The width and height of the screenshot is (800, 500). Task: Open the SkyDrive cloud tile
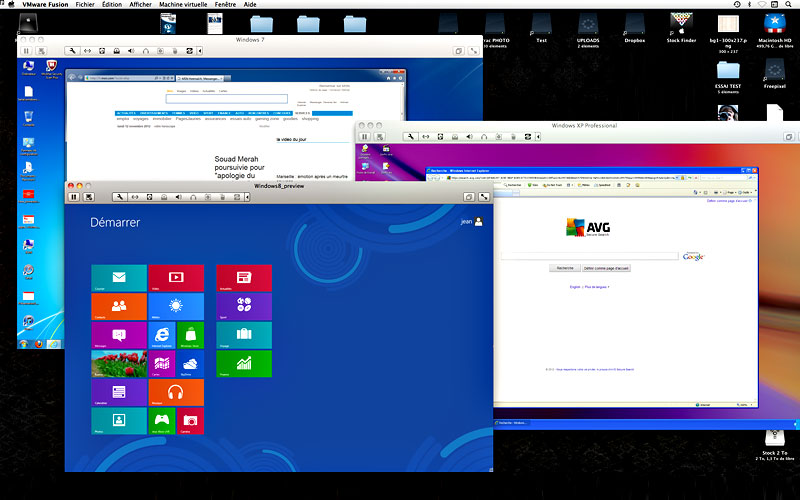(x=190, y=364)
